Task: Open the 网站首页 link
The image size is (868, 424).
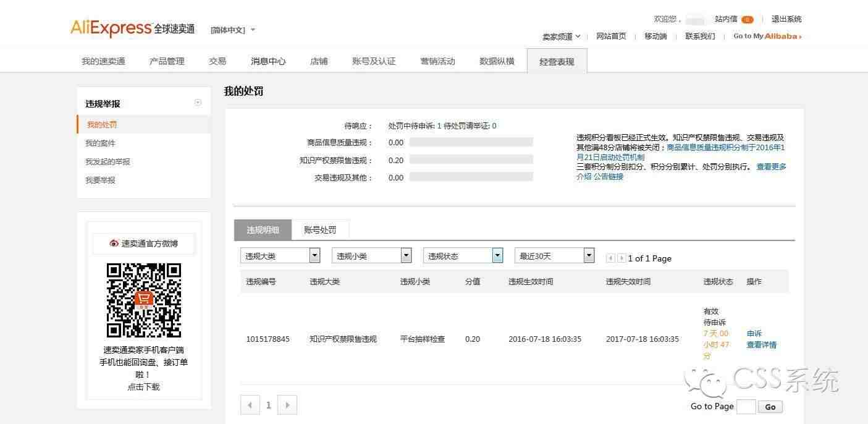Action: (611, 36)
